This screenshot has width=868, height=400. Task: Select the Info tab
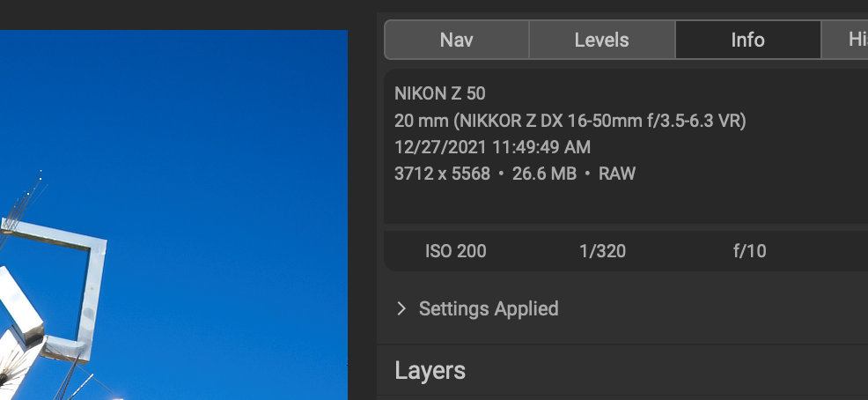tap(747, 40)
